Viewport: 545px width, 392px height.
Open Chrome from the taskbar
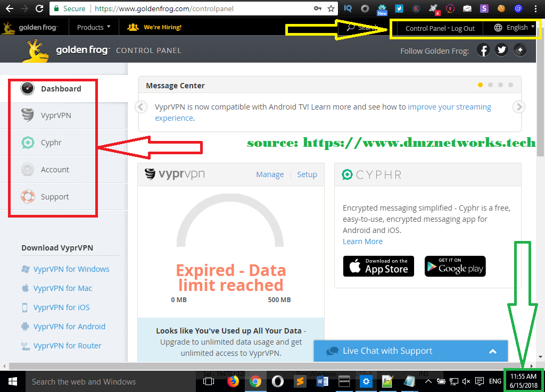coord(255,381)
